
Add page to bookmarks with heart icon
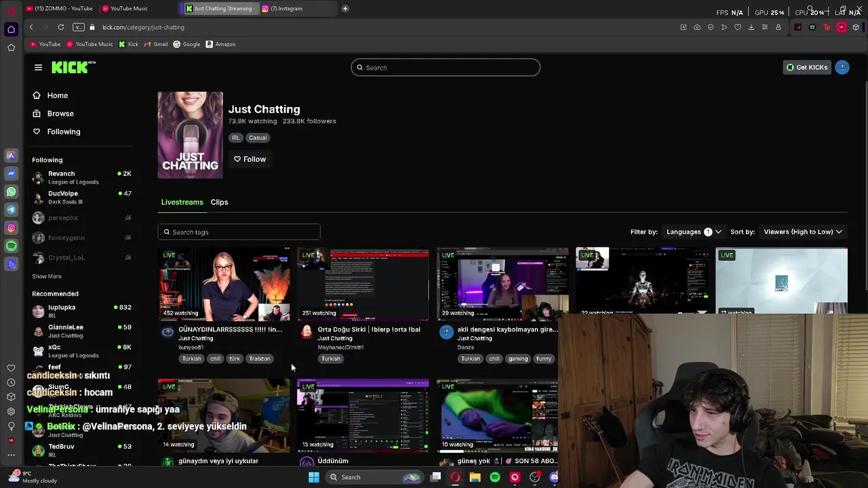738,27
